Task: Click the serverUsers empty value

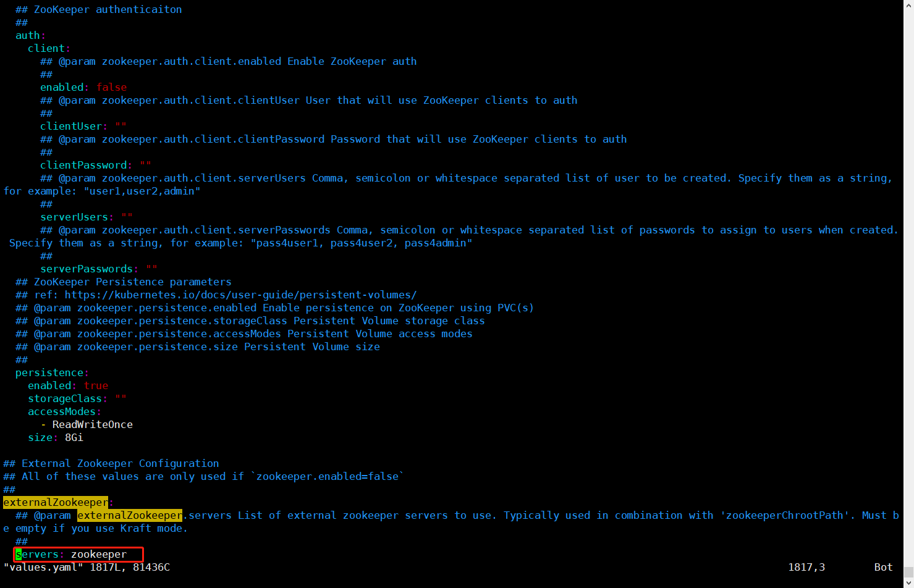Action: (x=127, y=217)
